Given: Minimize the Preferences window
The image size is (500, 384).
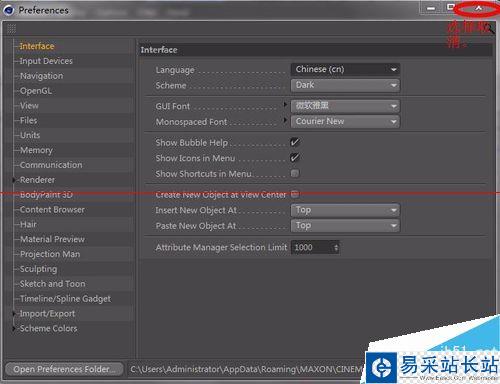Looking at the screenshot, I should point(431,8).
